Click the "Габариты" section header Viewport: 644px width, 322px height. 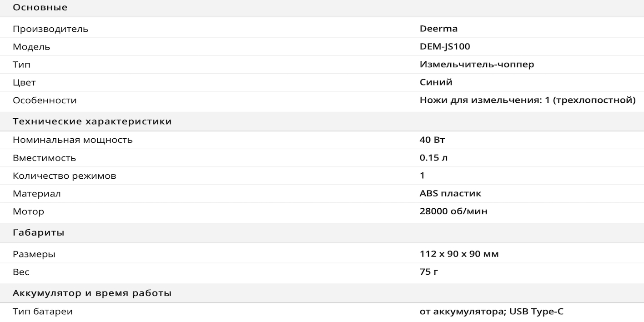[38, 233]
